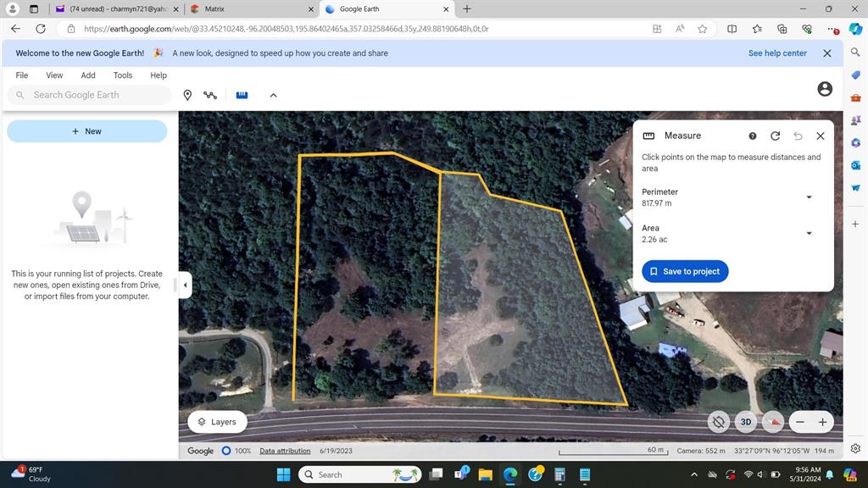868x488 pixels.
Task: Collapse the toolbar with the chevron arrow
Action: [x=273, y=95]
